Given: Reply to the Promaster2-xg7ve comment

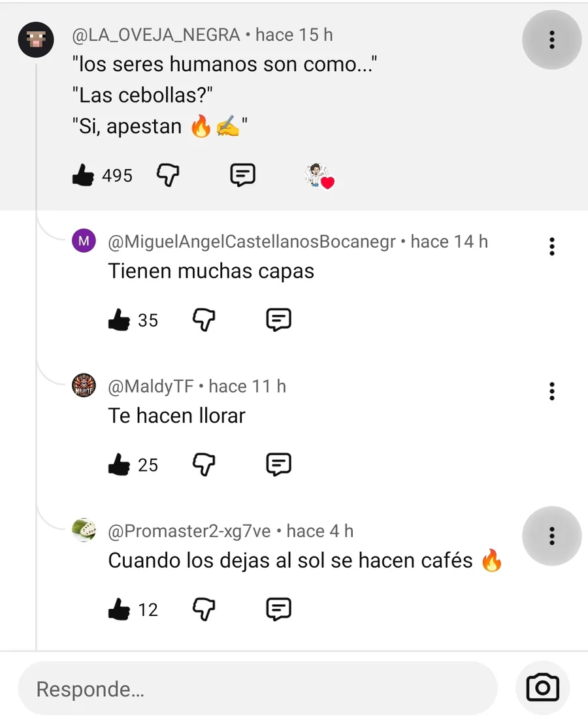Looking at the screenshot, I should point(279,609).
